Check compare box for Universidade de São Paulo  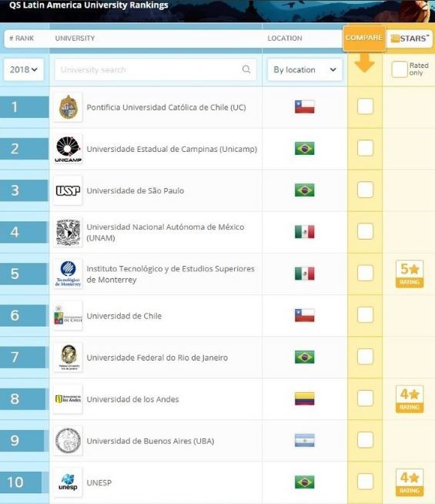[x=365, y=190]
